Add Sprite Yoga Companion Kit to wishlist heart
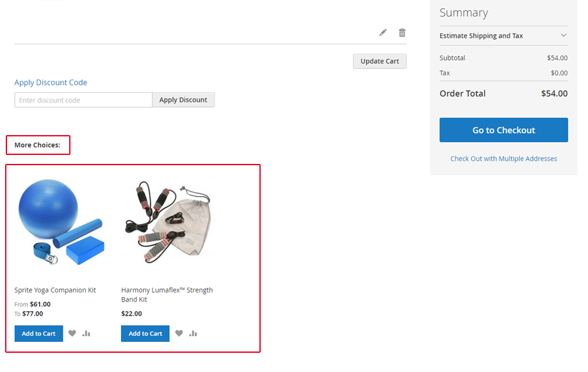Screen dimensions: 588x372 72,333
